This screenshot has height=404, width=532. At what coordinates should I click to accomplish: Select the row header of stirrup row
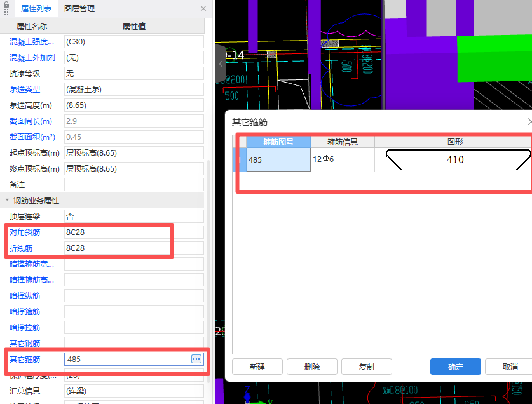point(239,160)
